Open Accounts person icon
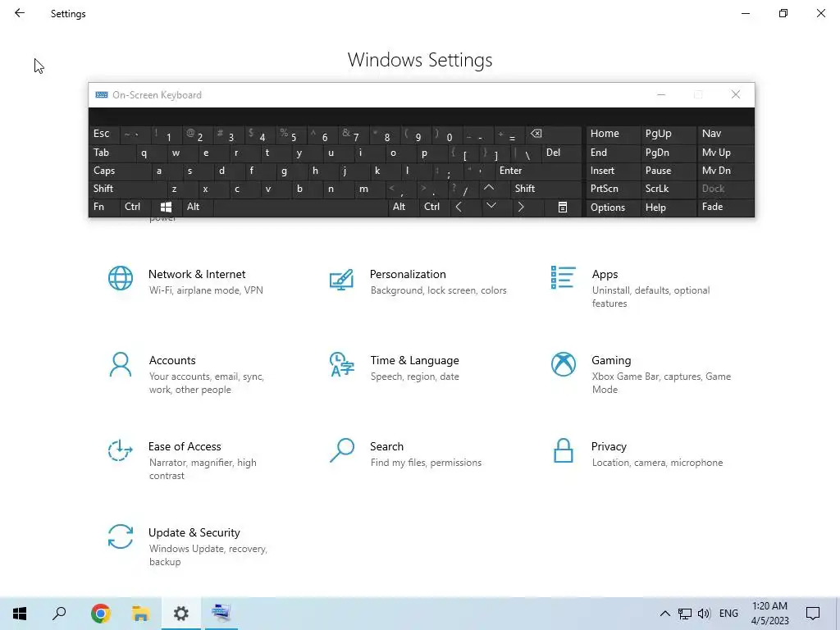Viewport: 840px width, 630px height. [120, 364]
